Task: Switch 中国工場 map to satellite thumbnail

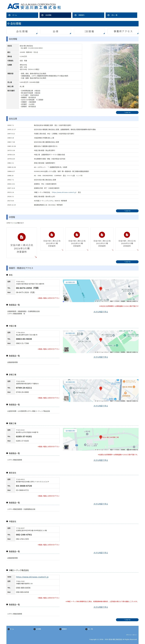Action: 66,349
